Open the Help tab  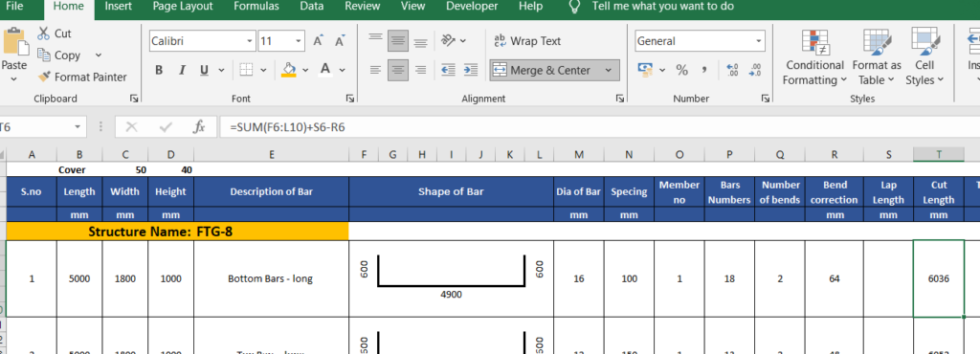pos(530,7)
